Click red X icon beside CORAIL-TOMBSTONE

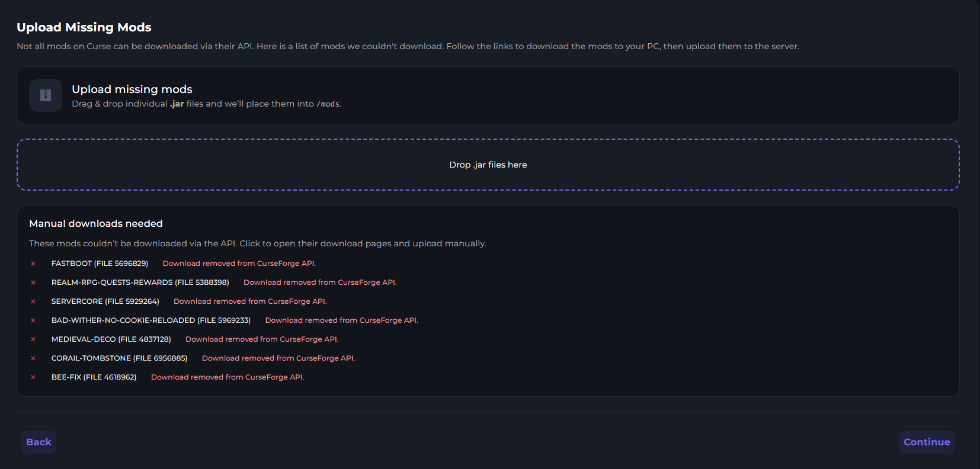point(33,358)
